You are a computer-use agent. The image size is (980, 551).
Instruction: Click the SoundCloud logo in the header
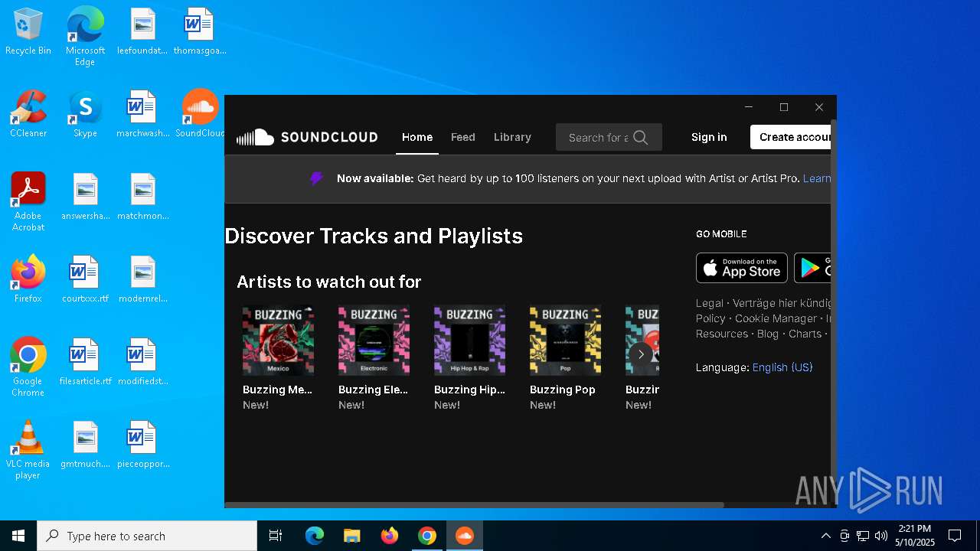pos(307,137)
